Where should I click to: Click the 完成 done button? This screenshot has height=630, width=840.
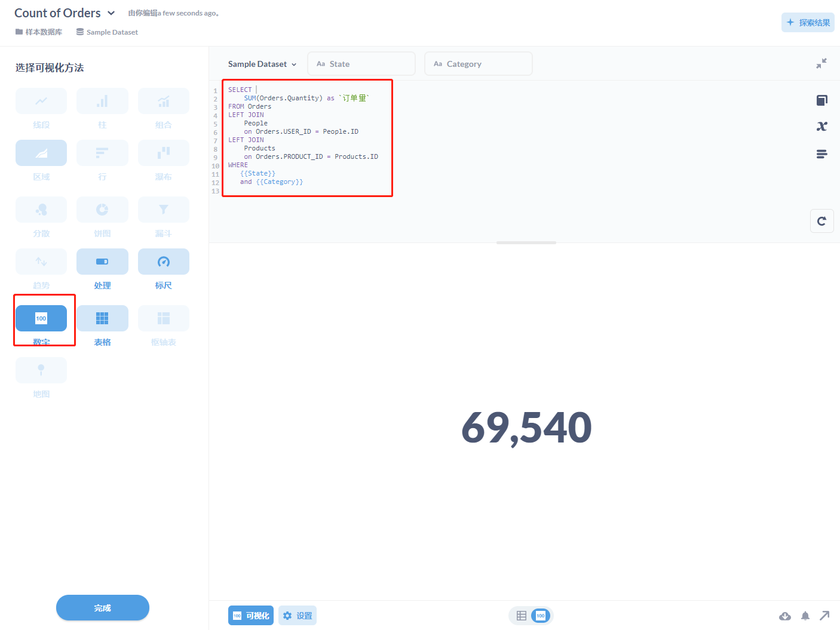[102, 607]
